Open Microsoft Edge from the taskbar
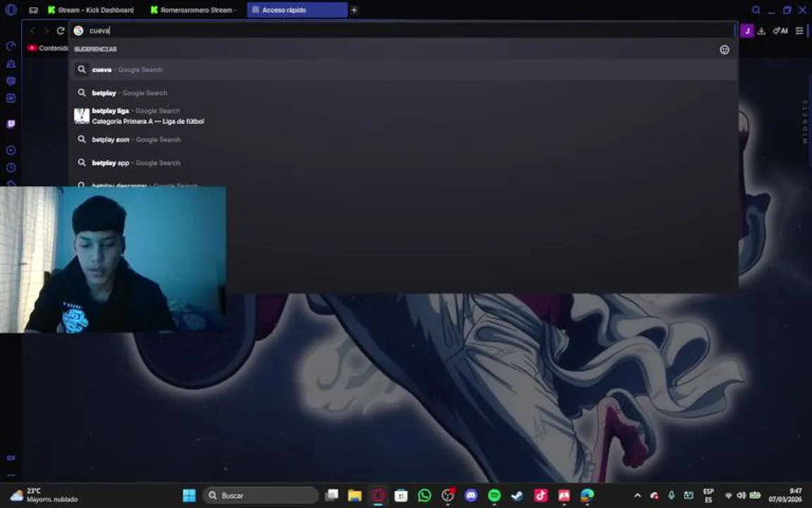Screen dimensions: 812x508 pos(587,495)
